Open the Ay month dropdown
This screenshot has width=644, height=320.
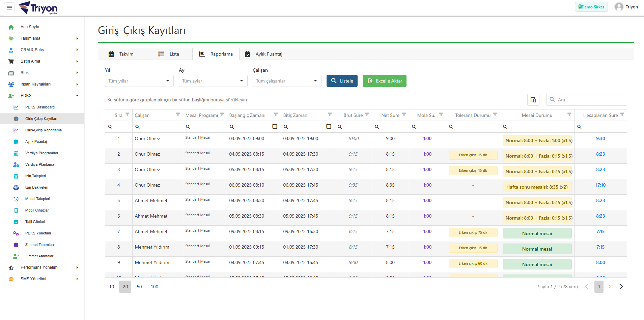(213, 81)
